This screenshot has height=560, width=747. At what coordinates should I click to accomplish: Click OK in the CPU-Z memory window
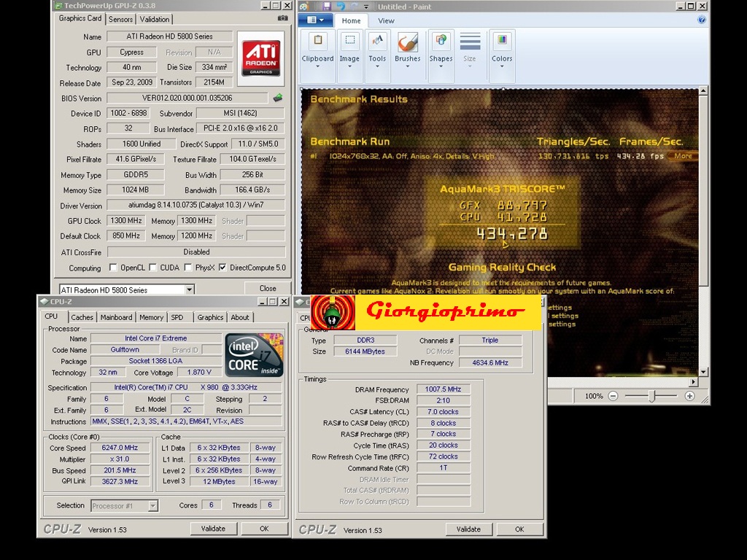coord(519,529)
